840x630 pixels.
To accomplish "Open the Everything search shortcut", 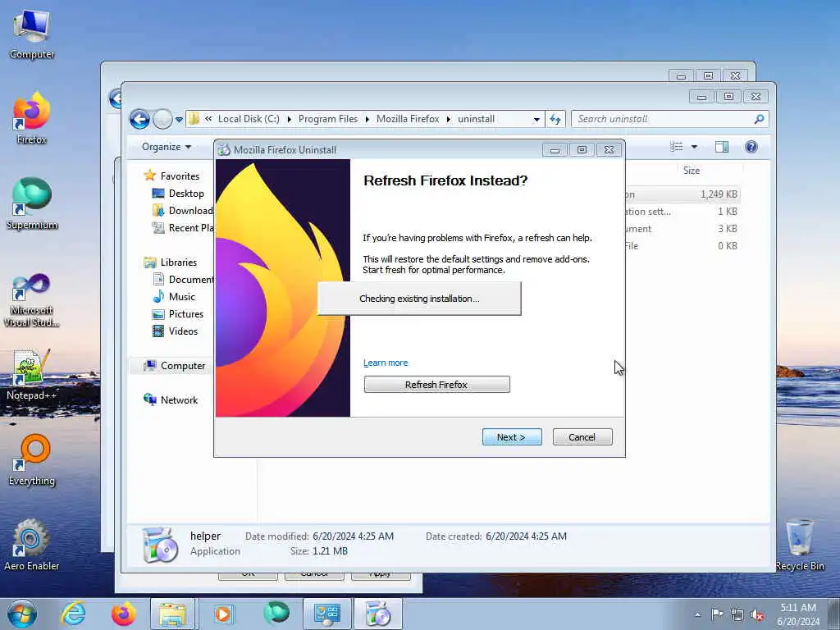I will click(x=32, y=460).
